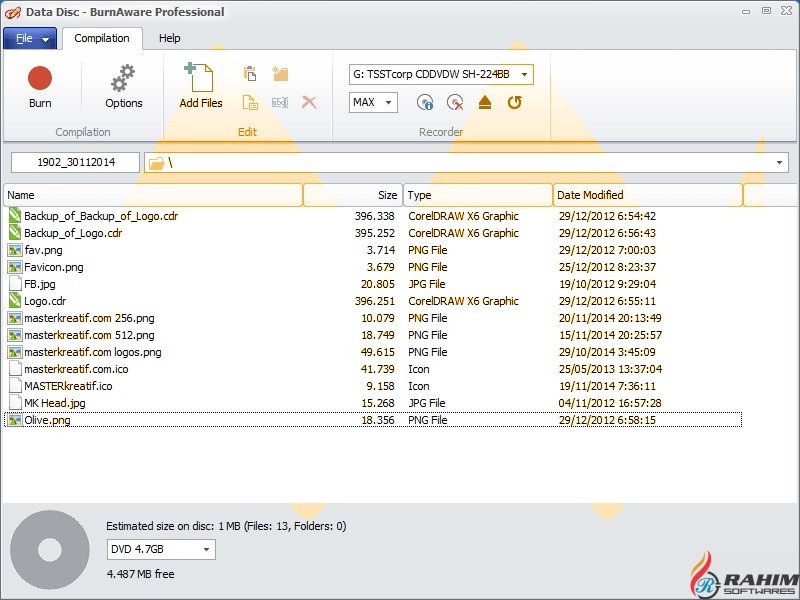Click date 20/11/2014 20:13:49
The height and width of the screenshot is (600, 800).
pos(610,318)
